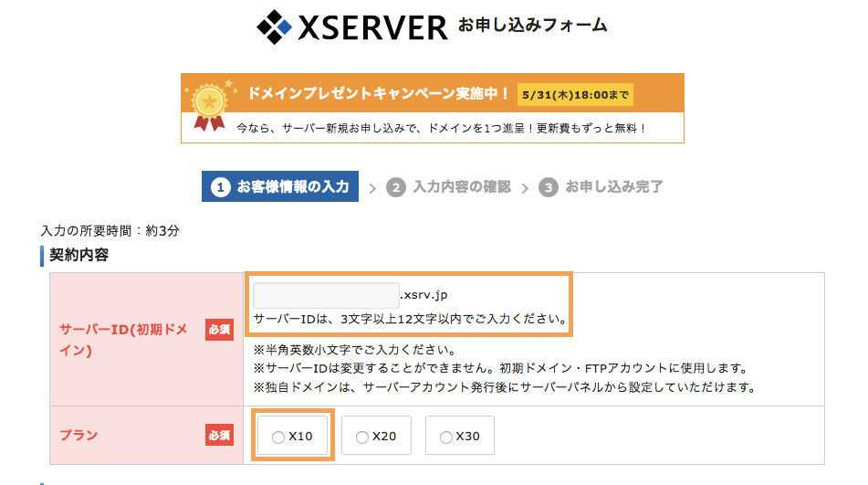Click the ドメインプレゼントキャンペーン実施中 banner heading

pos(379,93)
